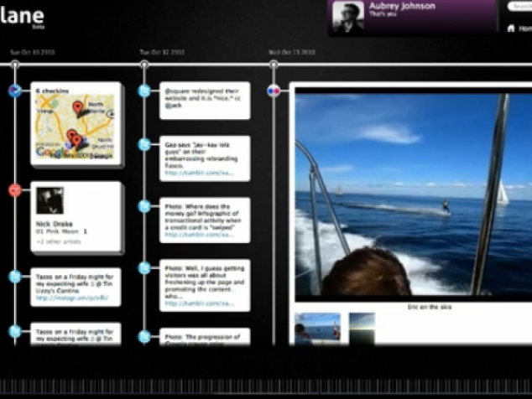
Task: Select the Sun Oct 10 timeline marker
Action: pyautogui.click(x=15, y=64)
